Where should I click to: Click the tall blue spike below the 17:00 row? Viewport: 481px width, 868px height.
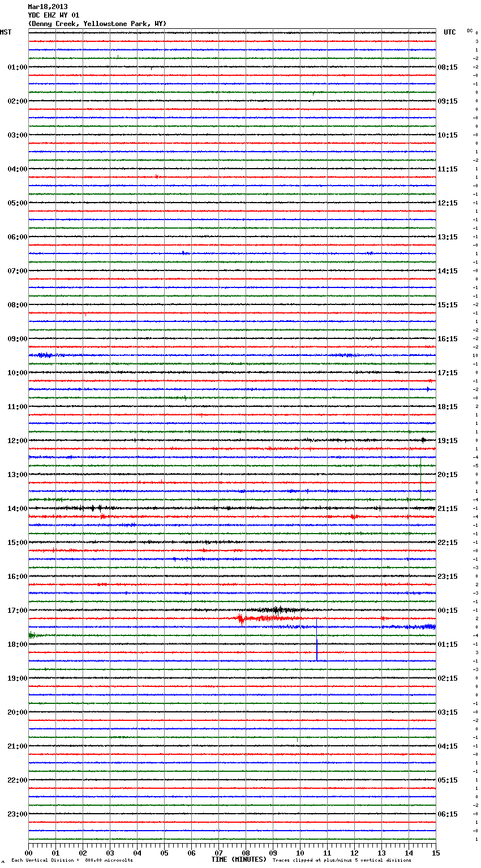click(x=317, y=639)
